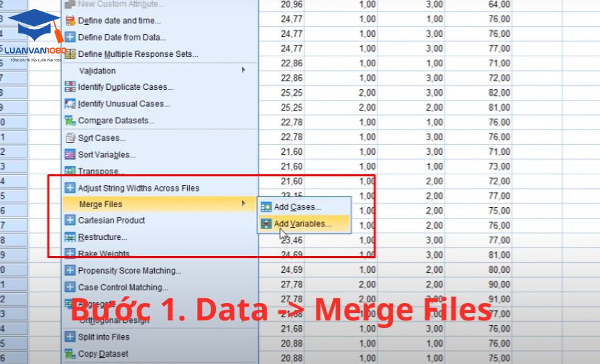The width and height of the screenshot is (600, 364).
Task: Click the Copy Dataset icon
Action: (x=70, y=354)
